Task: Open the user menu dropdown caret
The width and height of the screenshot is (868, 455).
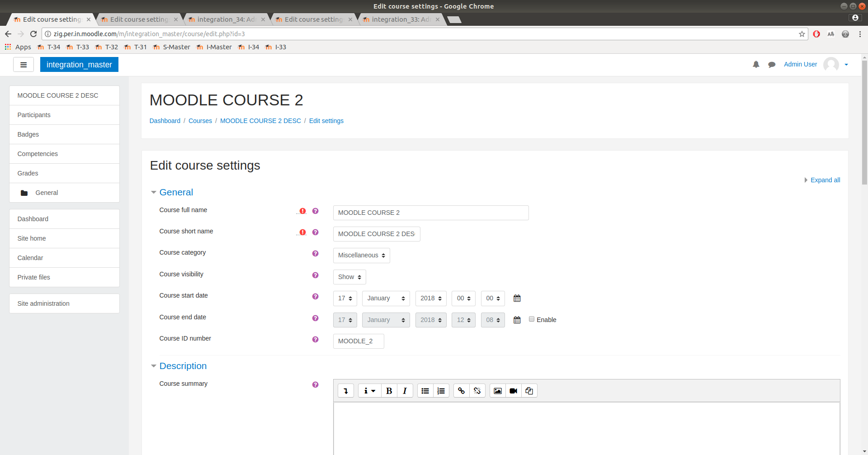Action: coord(846,65)
